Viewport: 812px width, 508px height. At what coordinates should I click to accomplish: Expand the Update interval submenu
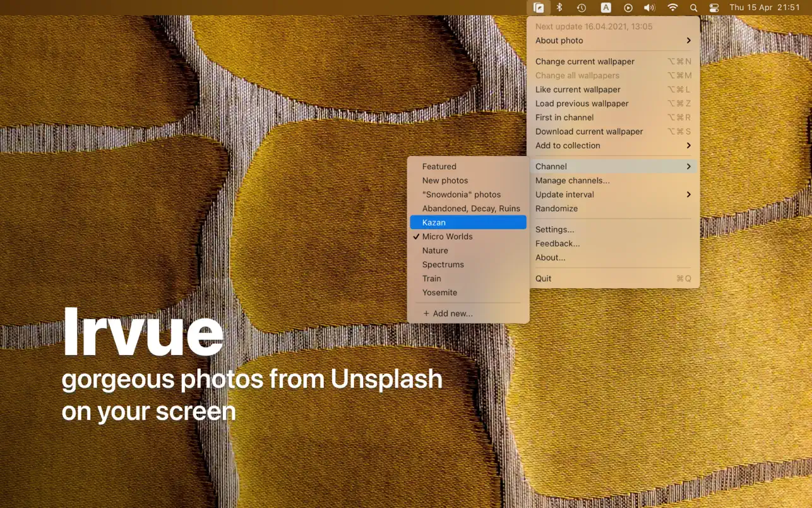tap(612, 195)
